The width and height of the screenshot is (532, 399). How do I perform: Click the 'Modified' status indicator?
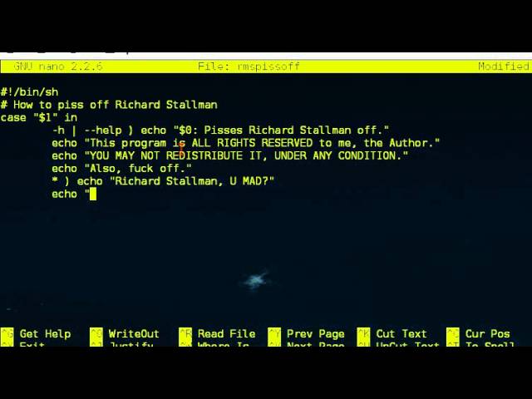coord(504,66)
